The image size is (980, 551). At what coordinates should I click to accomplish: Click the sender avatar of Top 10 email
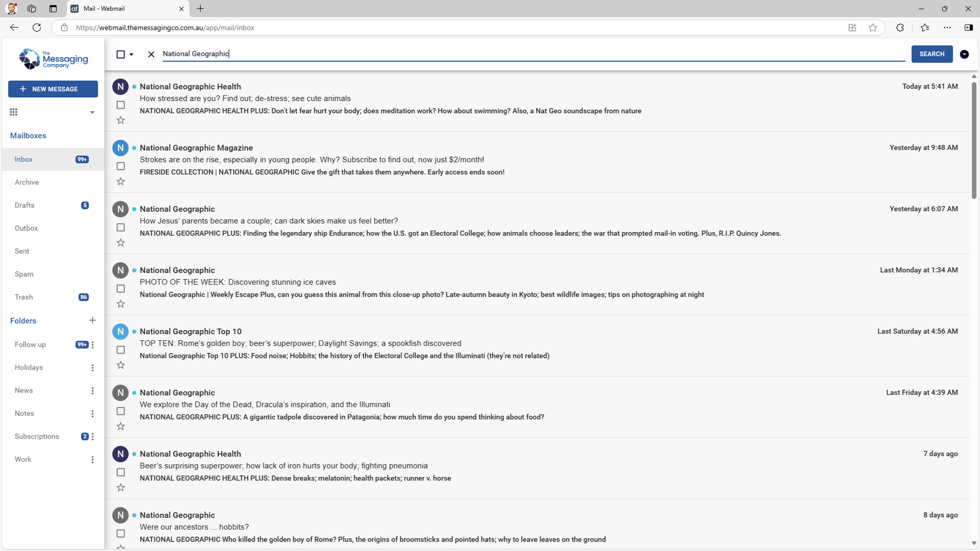pos(120,331)
